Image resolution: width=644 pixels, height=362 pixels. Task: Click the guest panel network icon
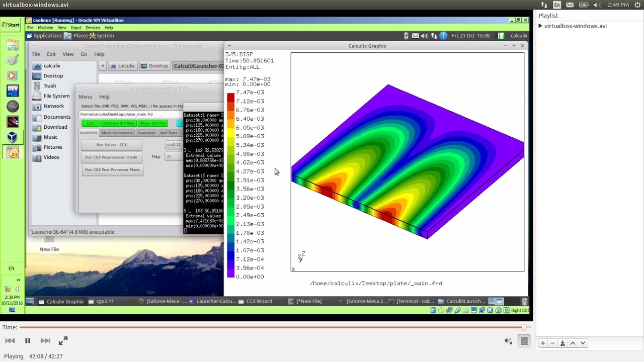click(x=434, y=36)
